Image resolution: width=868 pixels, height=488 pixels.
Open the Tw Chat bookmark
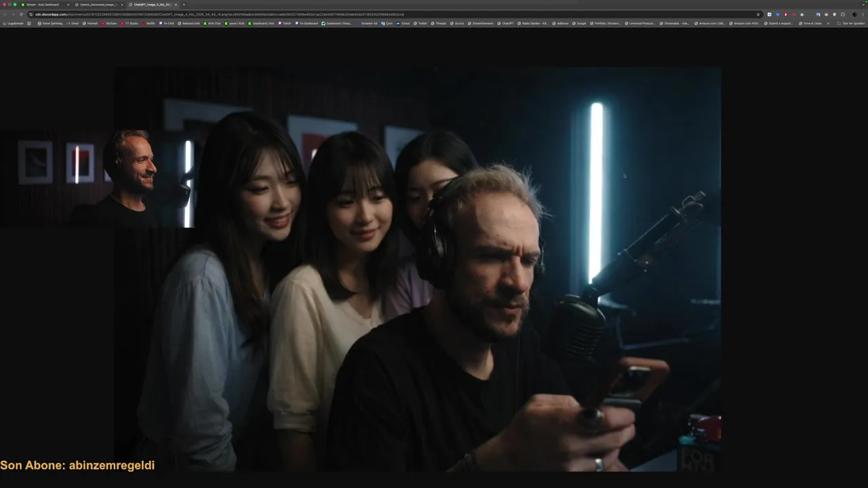tap(167, 23)
